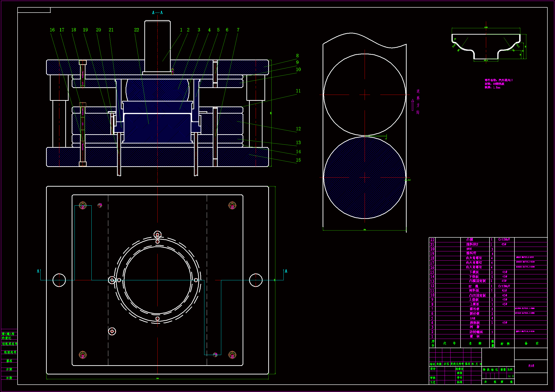Select the 送料方向 feed direction arrow

tap(413, 105)
